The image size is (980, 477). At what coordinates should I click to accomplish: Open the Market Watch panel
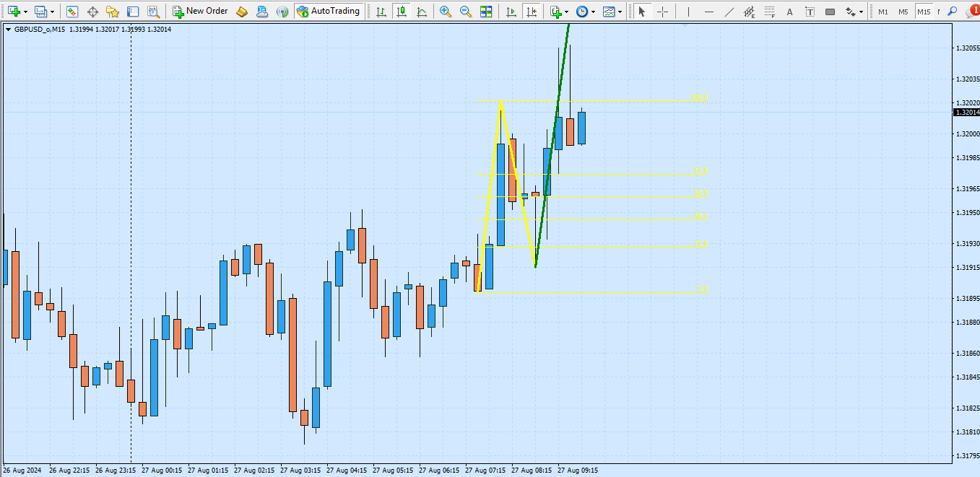tap(72, 12)
